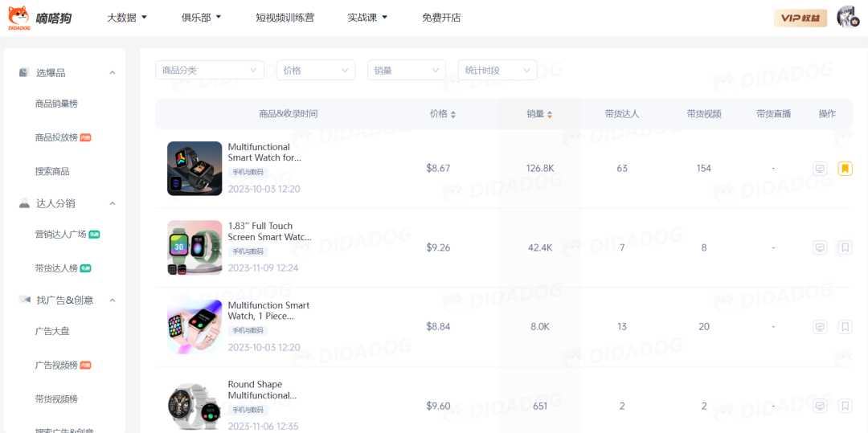This screenshot has width=868, height=433.
Task: Click the 达人分销 person icon
Action: [x=24, y=203]
